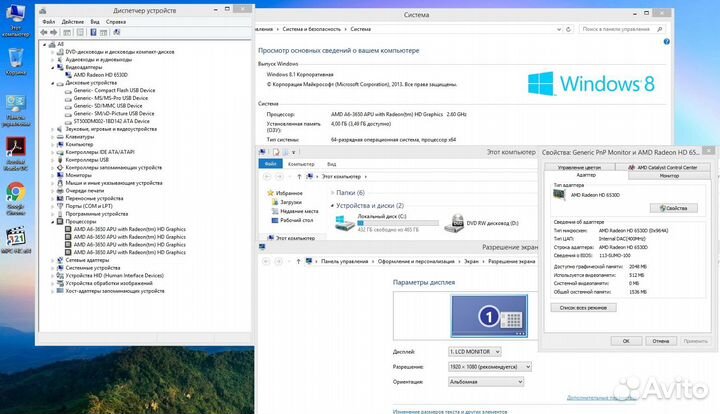Click the Поиск в панели управления search field
The height and width of the screenshot is (414, 720).
tap(623, 29)
